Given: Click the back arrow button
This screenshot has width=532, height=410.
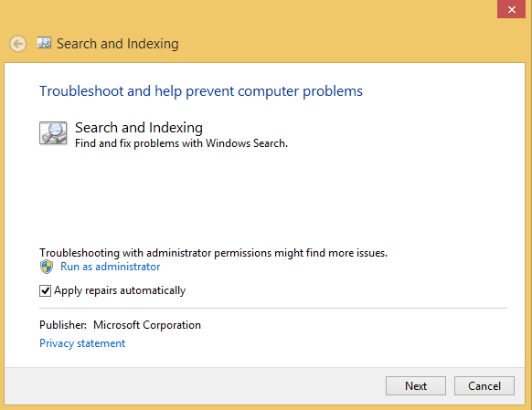Looking at the screenshot, I should pyautogui.click(x=17, y=44).
